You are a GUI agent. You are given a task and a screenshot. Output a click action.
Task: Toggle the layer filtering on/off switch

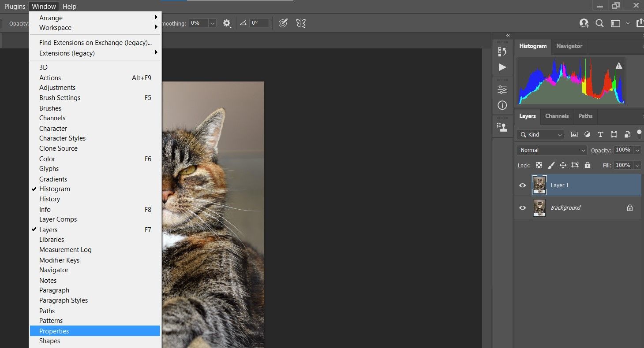(x=639, y=134)
